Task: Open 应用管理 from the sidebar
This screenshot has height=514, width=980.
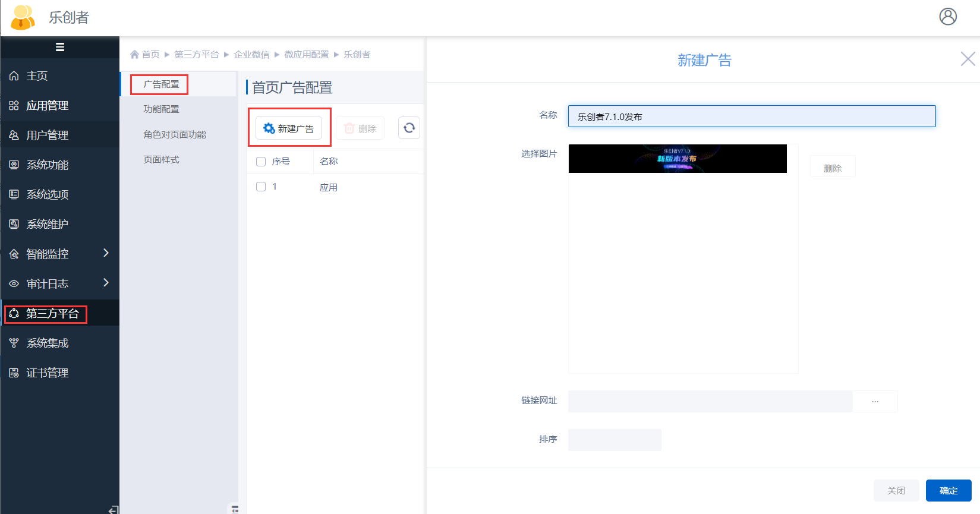Action: click(x=47, y=106)
